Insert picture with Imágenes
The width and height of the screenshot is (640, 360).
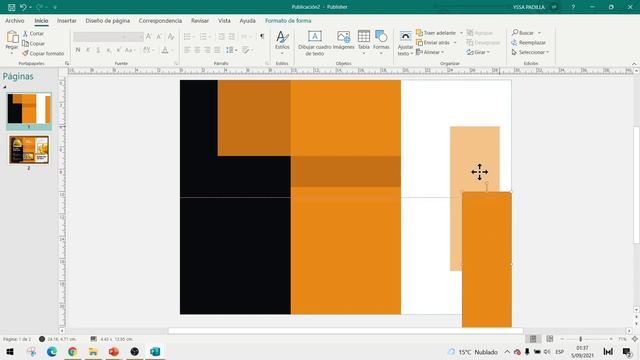[343, 41]
